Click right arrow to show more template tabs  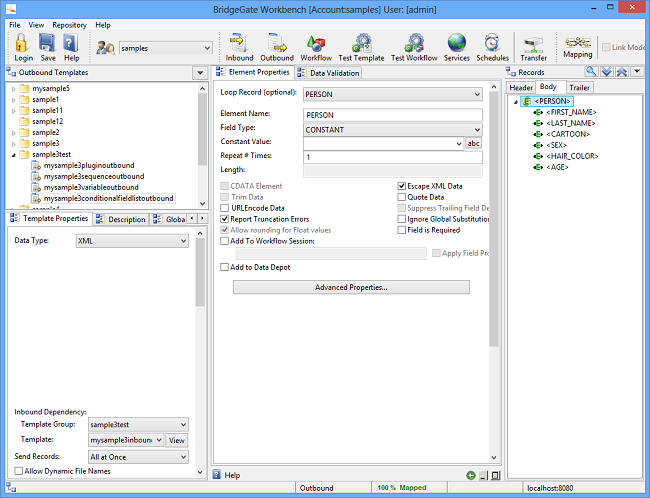tap(202, 219)
